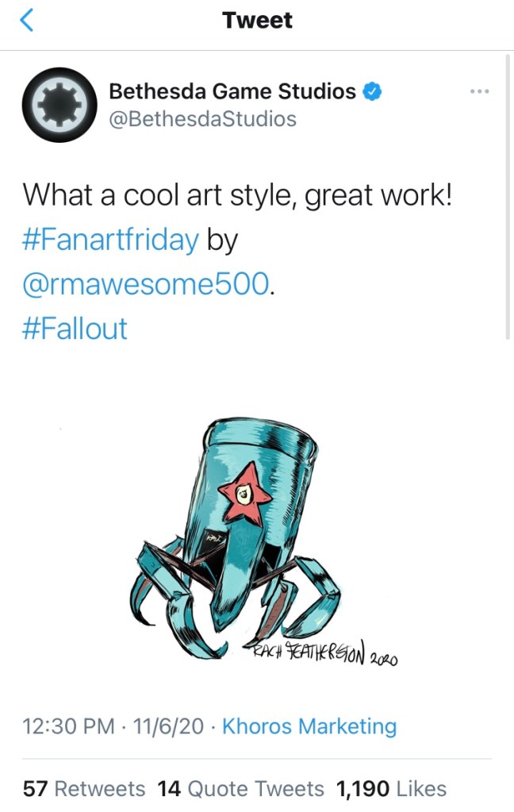514x812 pixels.
Task: Visit the @rmawesome500 mention
Action: 146,284
